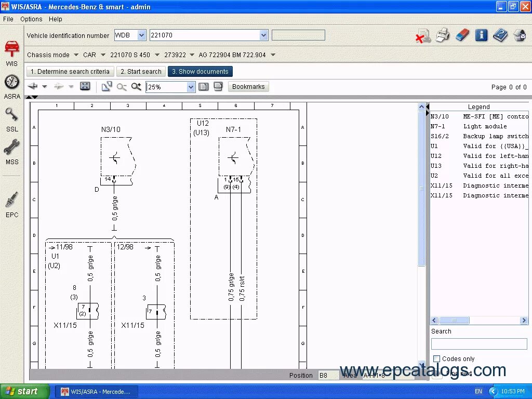Select the U13 legend row
The height and width of the screenshot is (399, 532).
click(x=479, y=166)
